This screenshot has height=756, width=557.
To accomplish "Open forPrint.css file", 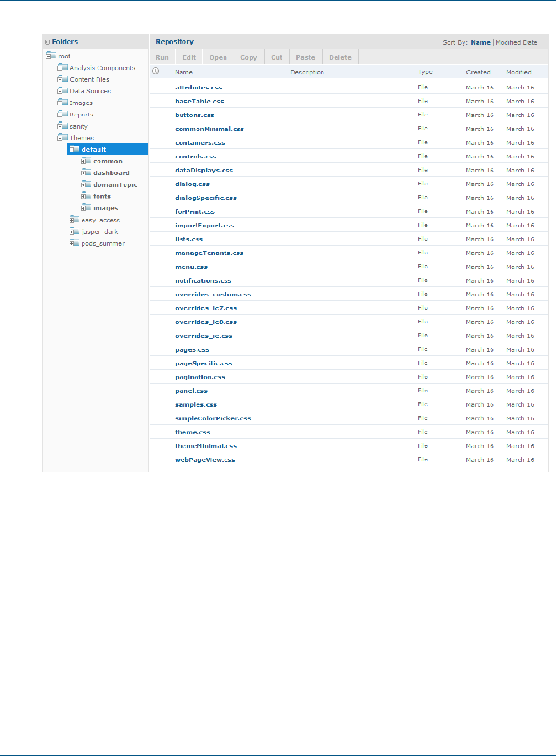I will pyautogui.click(x=195, y=211).
